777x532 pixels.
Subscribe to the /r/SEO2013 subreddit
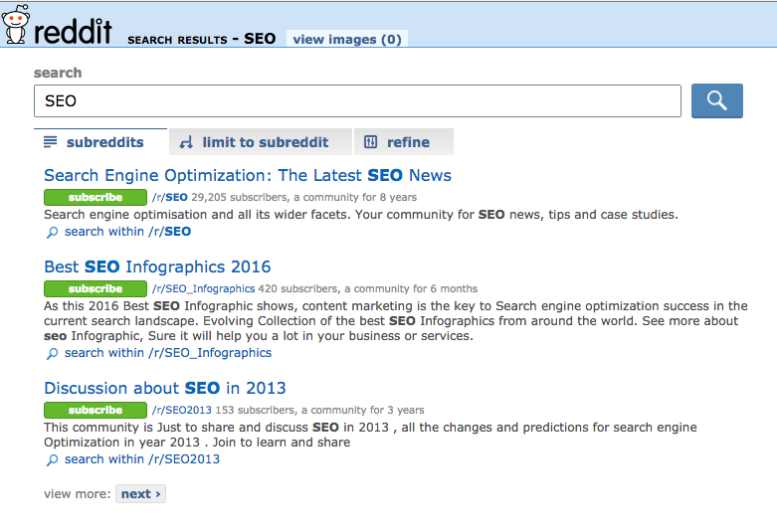[x=96, y=410]
